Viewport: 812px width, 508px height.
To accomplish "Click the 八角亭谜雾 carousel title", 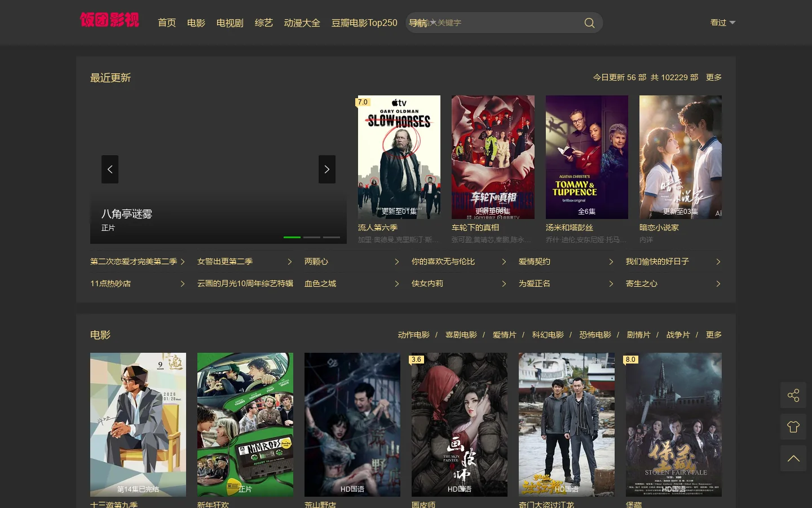I will coord(127,214).
